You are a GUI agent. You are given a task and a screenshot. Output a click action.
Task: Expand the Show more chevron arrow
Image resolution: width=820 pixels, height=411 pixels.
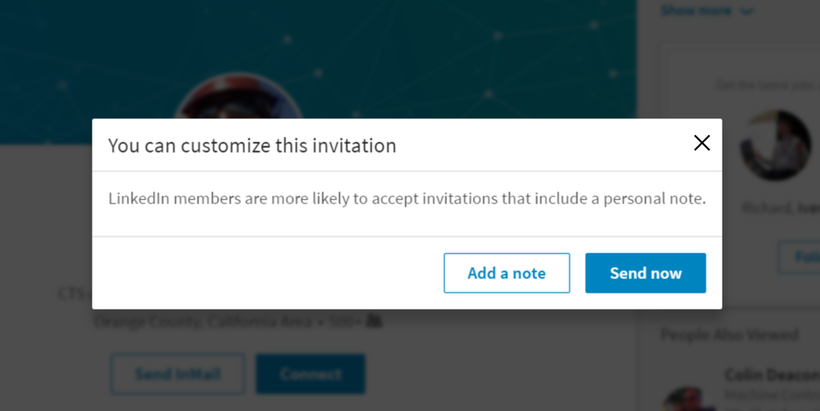(747, 11)
